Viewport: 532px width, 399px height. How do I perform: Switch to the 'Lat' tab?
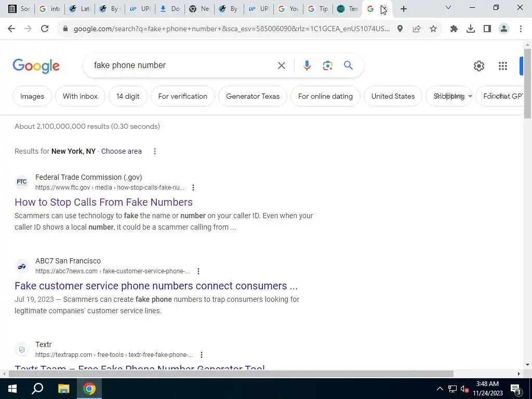coord(79,9)
